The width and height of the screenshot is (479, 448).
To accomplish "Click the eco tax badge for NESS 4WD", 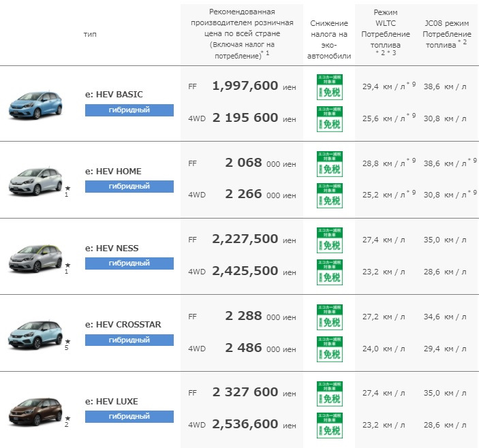I will [x=331, y=272].
